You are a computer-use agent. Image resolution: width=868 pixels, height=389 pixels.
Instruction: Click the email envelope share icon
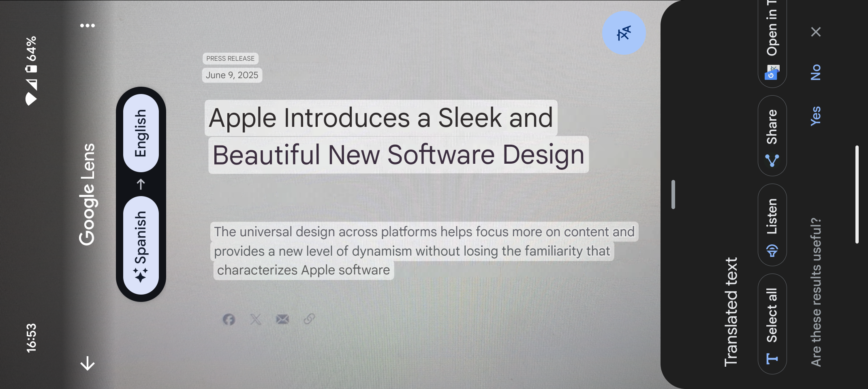[282, 319]
